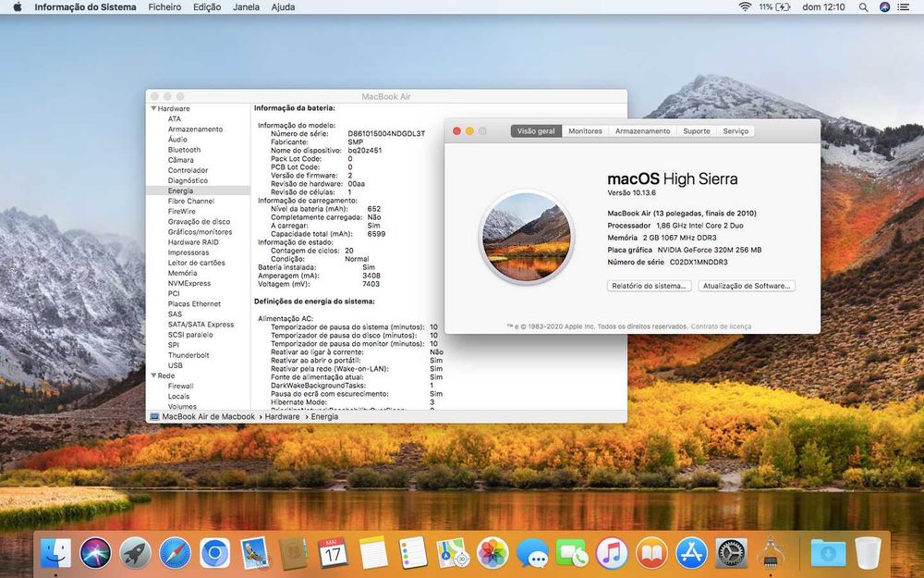924x578 pixels.
Task: Open Launchpad rocket icon in dock
Action: [135, 553]
